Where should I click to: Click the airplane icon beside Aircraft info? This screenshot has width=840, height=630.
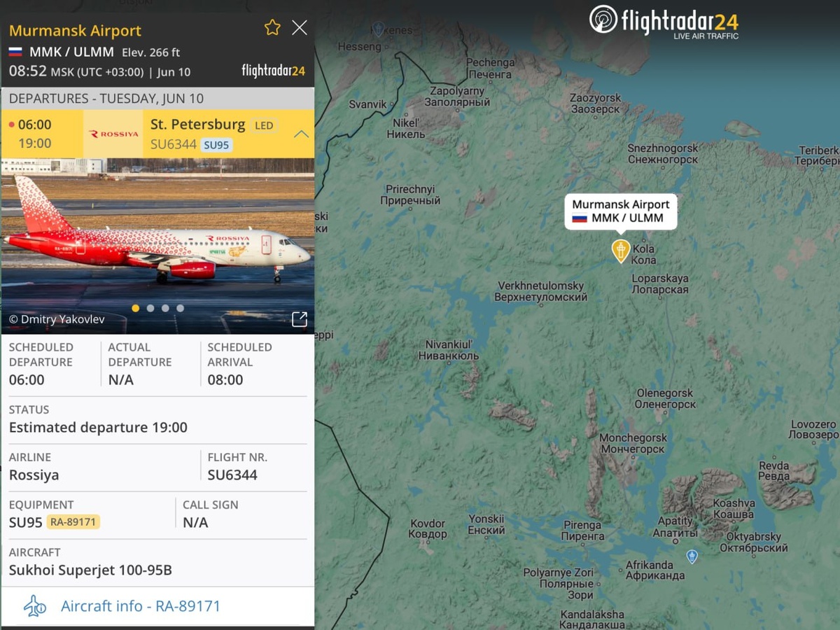pyautogui.click(x=34, y=606)
